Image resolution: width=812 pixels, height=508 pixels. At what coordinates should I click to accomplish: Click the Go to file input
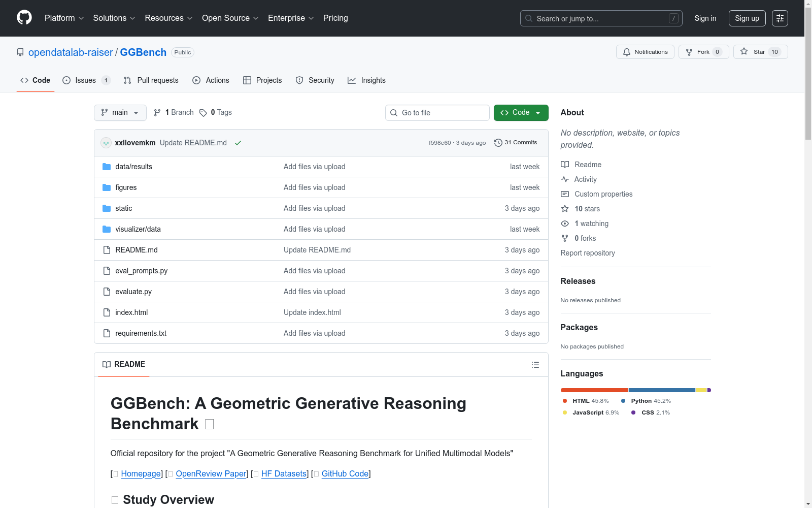pos(437,113)
